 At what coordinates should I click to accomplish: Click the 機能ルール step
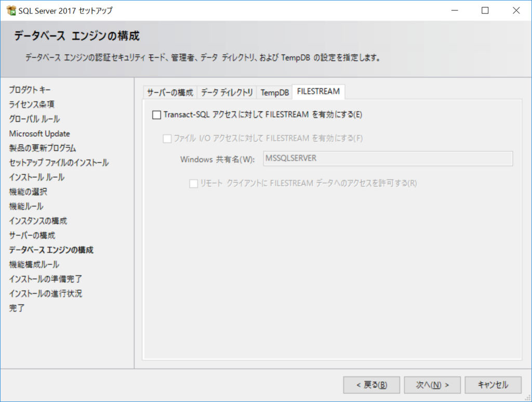pyautogui.click(x=26, y=206)
